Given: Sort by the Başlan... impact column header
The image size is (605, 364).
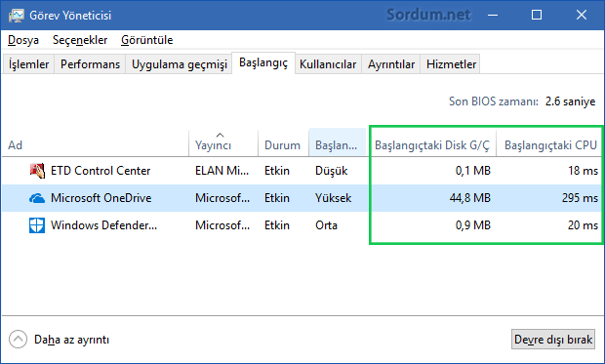Looking at the screenshot, I should point(338,143).
